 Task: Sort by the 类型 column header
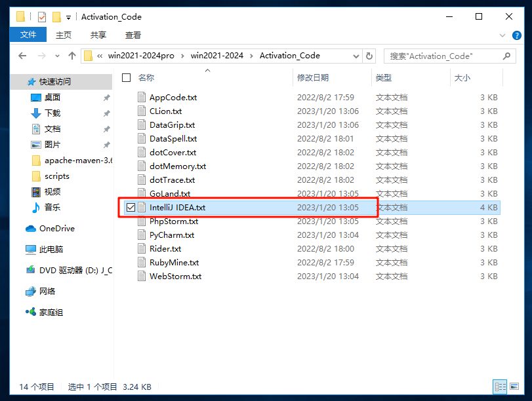383,77
